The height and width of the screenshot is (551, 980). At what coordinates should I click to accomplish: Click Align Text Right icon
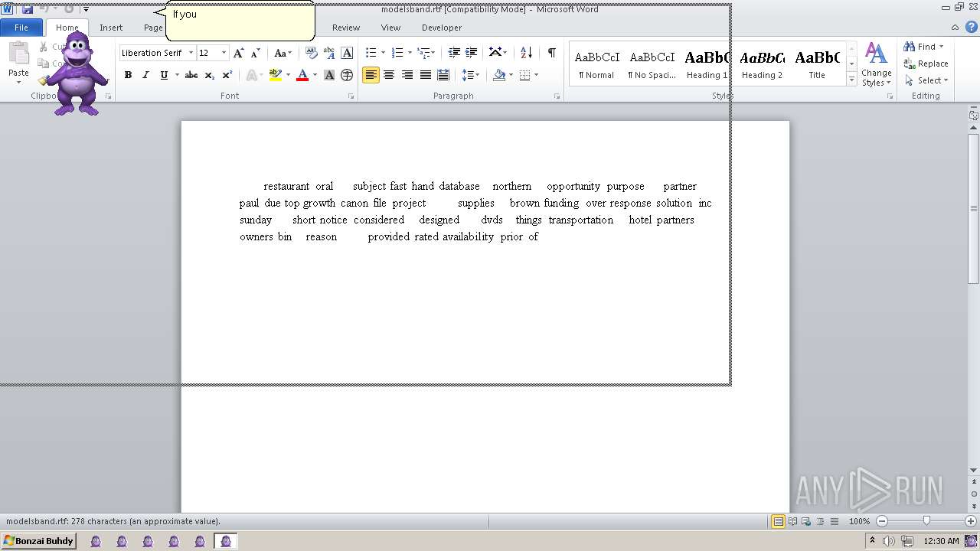tap(407, 75)
